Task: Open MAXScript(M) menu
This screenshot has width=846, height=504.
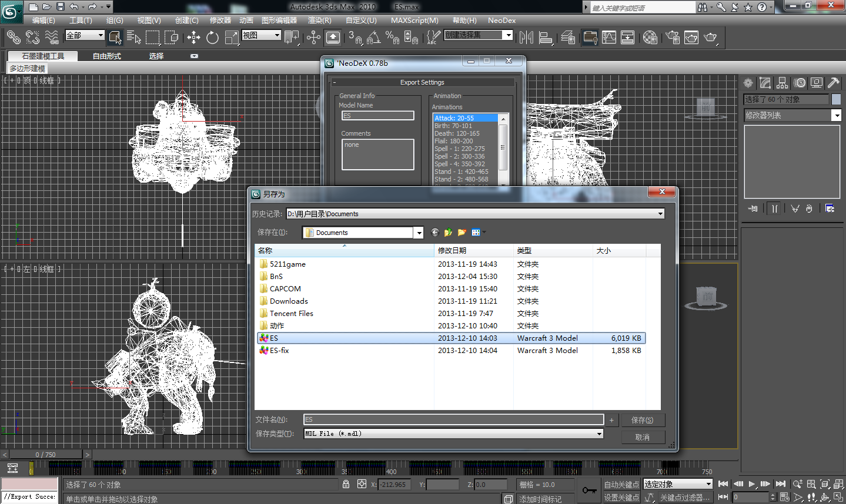Action: click(414, 21)
